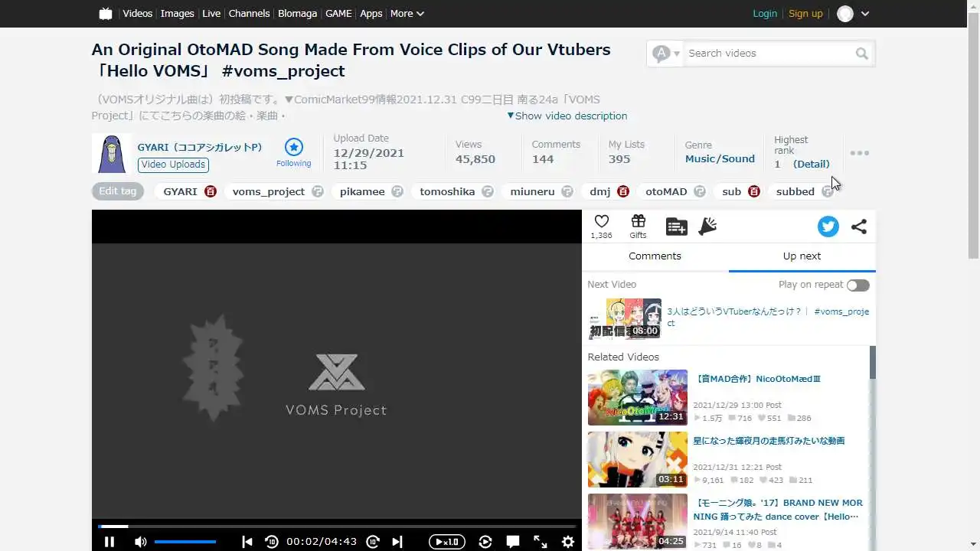Open the Videos menu item

click(x=138, y=13)
